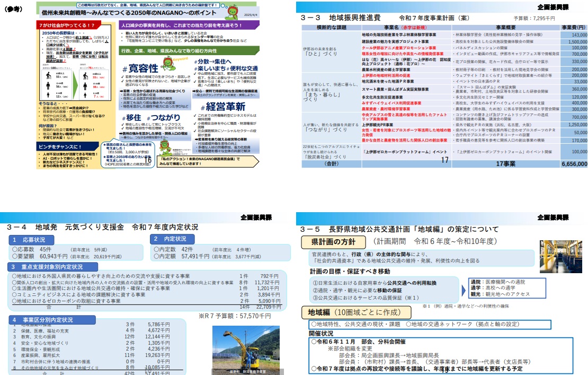Viewport: 588px width, 375px height.
Task: Click the bus interior photo
Action: [560, 256]
